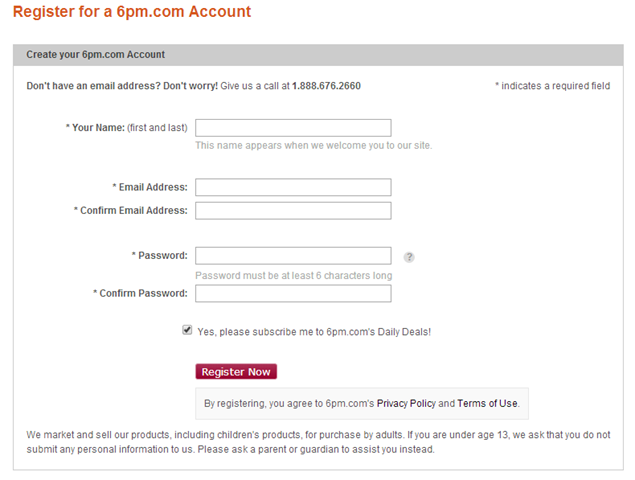
Task: Open the Privacy Policy link
Action: point(406,403)
